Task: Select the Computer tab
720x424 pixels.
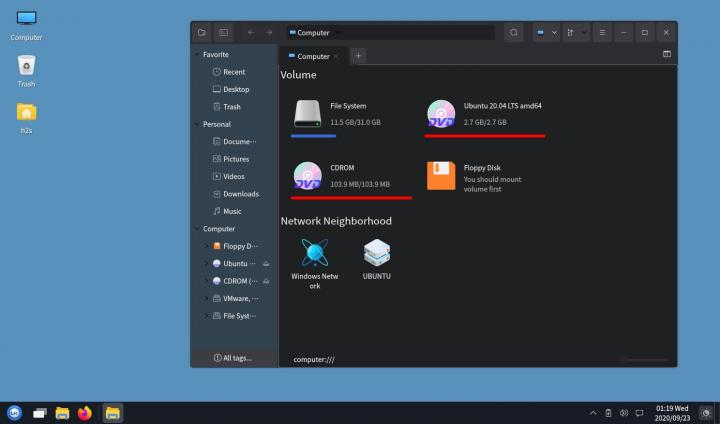Action: (312, 56)
